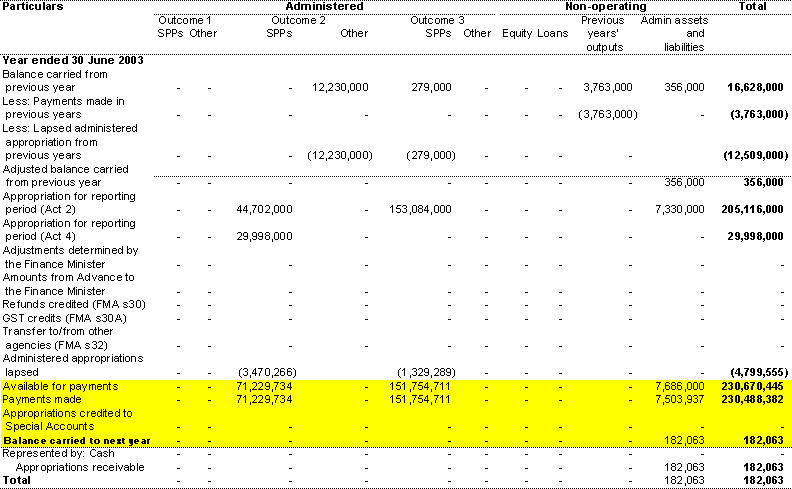The width and height of the screenshot is (792, 489).
Task: Click the Outcome 3 column heading
Action: coord(435,20)
